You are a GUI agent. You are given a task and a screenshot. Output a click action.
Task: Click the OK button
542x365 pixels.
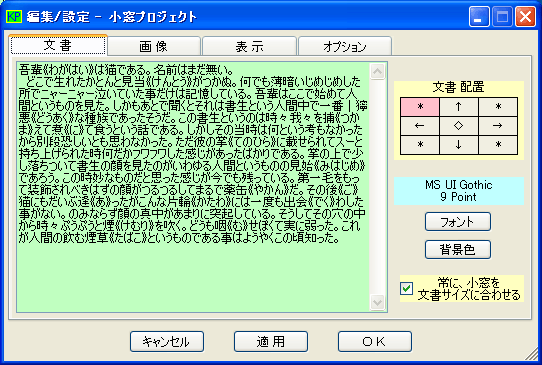[375, 341]
